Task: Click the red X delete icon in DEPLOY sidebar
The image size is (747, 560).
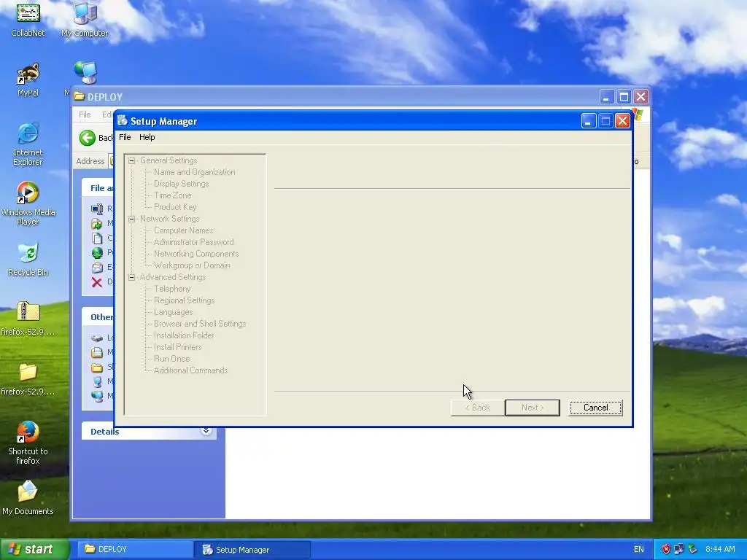Action: tap(97, 282)
